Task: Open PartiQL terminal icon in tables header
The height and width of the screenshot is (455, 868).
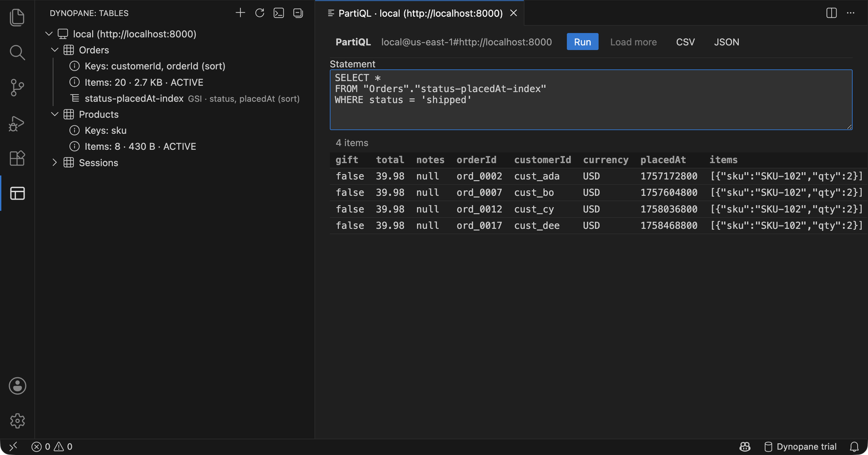Action: (x=279, y=12)
